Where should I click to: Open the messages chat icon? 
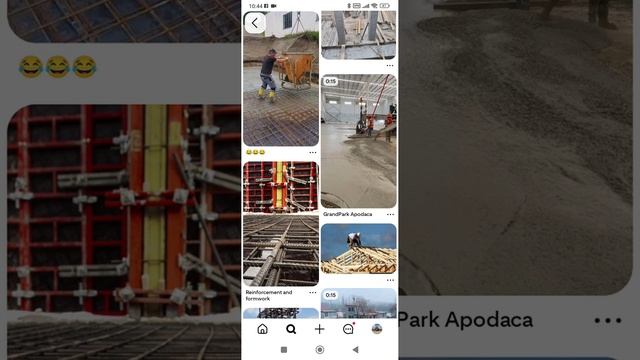pos(348,329)
